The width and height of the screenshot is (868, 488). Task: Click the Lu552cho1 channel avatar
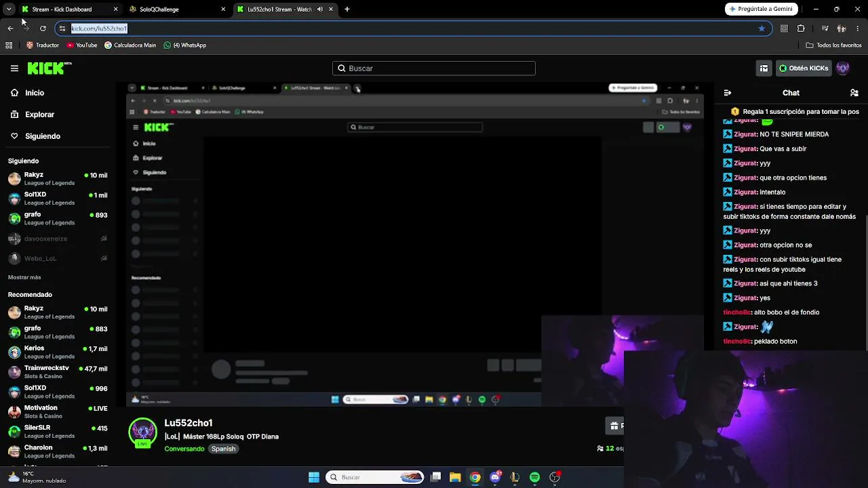[142, 432]
